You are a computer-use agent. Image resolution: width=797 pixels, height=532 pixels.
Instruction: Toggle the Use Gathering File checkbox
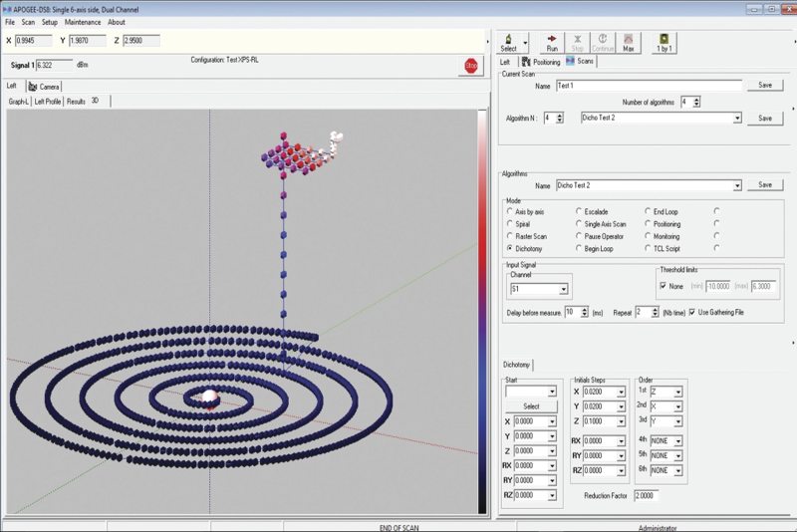point(692,312)
